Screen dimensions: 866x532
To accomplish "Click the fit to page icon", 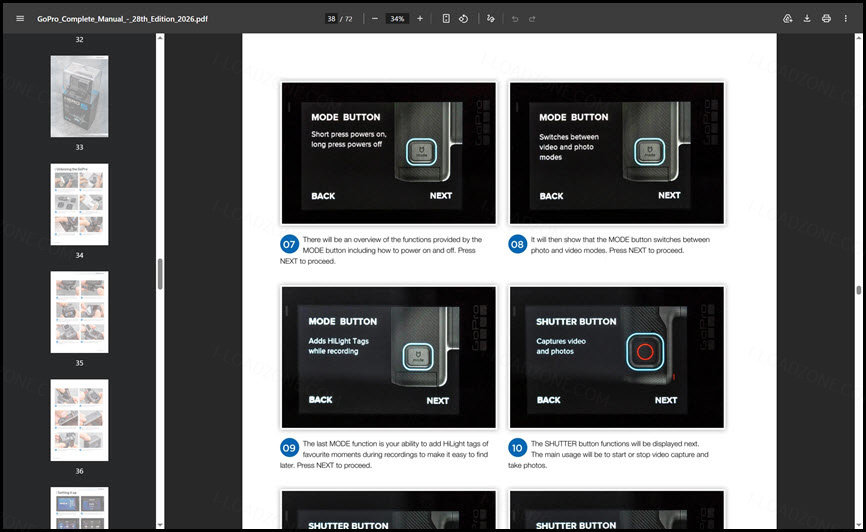I will click(x=446, y=18).
